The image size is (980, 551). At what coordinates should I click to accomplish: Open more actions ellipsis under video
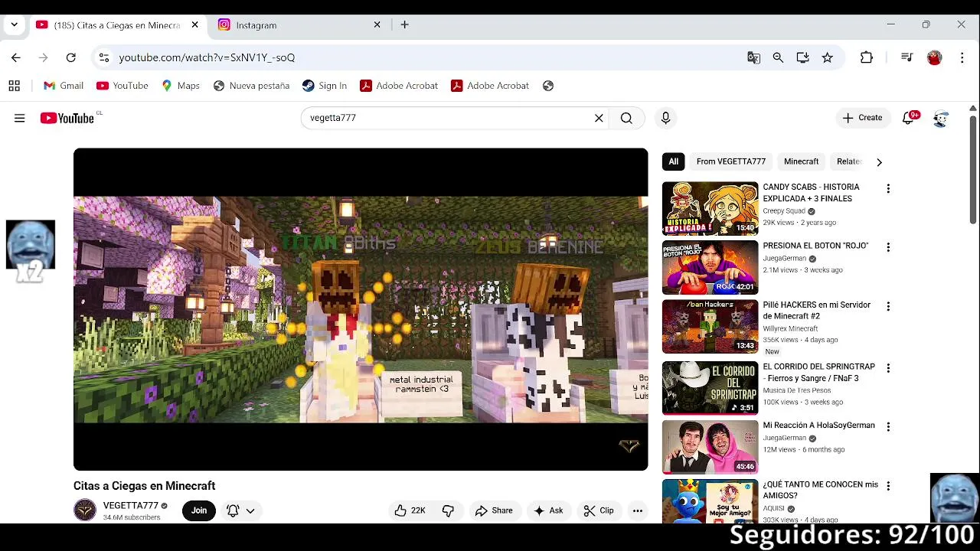pyautogui.click(x=638, y=510)
